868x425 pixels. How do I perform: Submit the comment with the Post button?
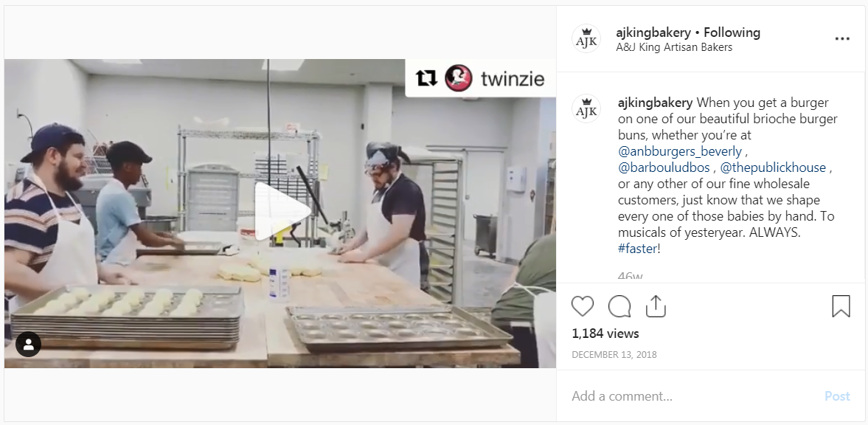pyautogui.click(x=837, y=396)
